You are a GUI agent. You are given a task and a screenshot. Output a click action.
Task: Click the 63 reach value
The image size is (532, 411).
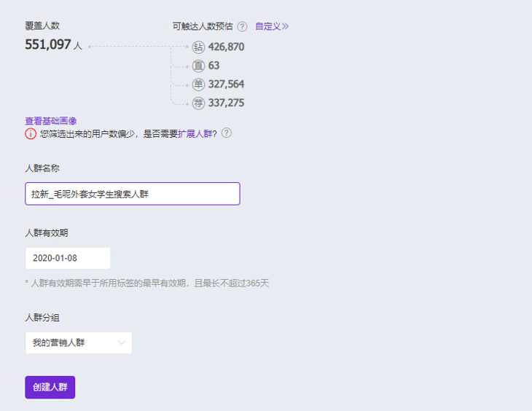[214, 66]
